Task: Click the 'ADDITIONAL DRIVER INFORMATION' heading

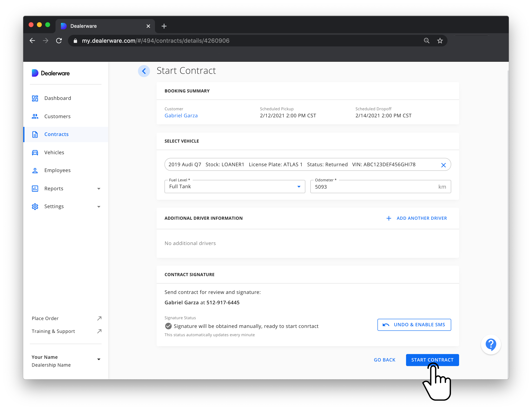Action: (x=203, y=218)
